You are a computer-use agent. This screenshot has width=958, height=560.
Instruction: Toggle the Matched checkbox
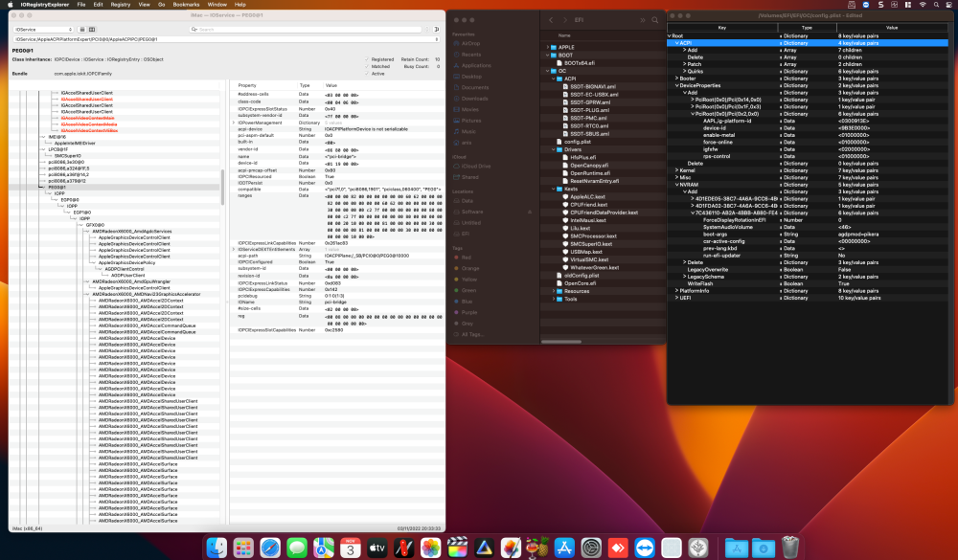(367, 67)
